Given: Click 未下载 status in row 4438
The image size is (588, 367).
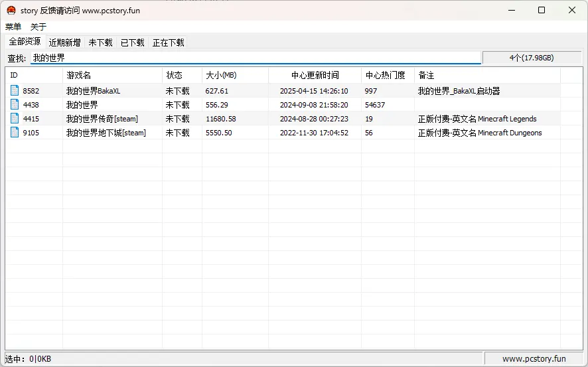Looking at the screenshot, I should 177,105.
